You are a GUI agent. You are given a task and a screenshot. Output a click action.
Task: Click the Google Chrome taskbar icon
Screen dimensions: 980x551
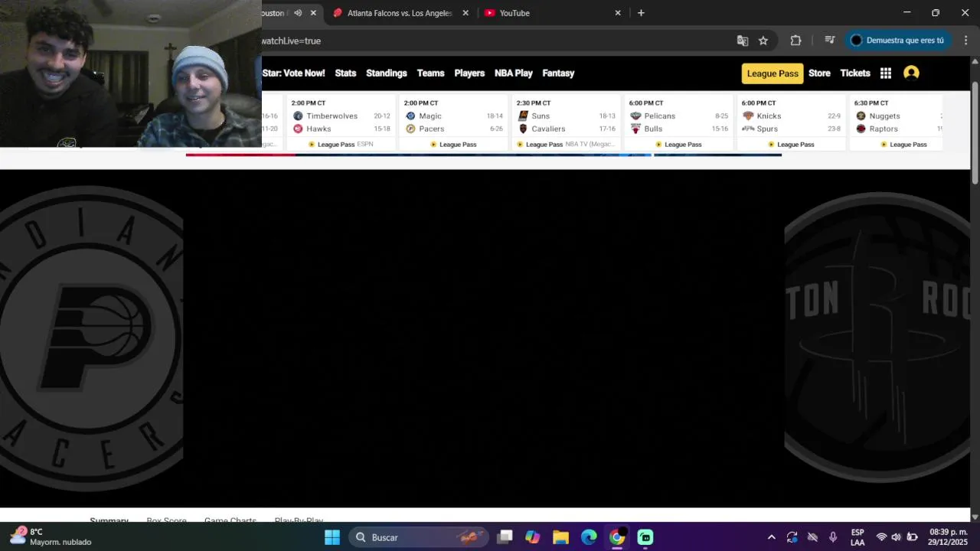tap(617, 537)
